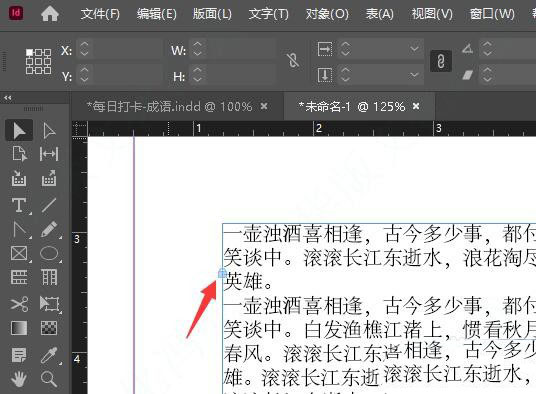Click the lock handle on text frame edge
This screenshot has height=394, width=536.
223,273
